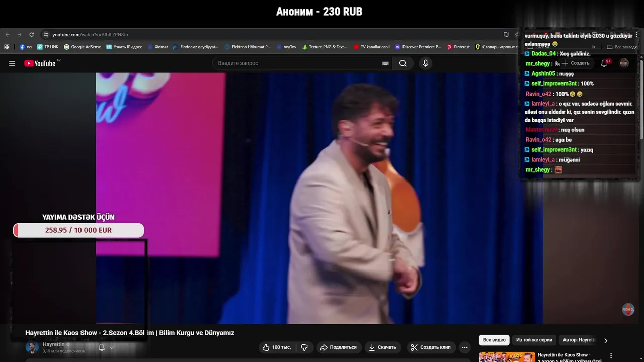Viewport: 644px width, 362px height.
Task: Click chat message 'müğənni' by lamleyl_a
Action: tap(569, 160)
